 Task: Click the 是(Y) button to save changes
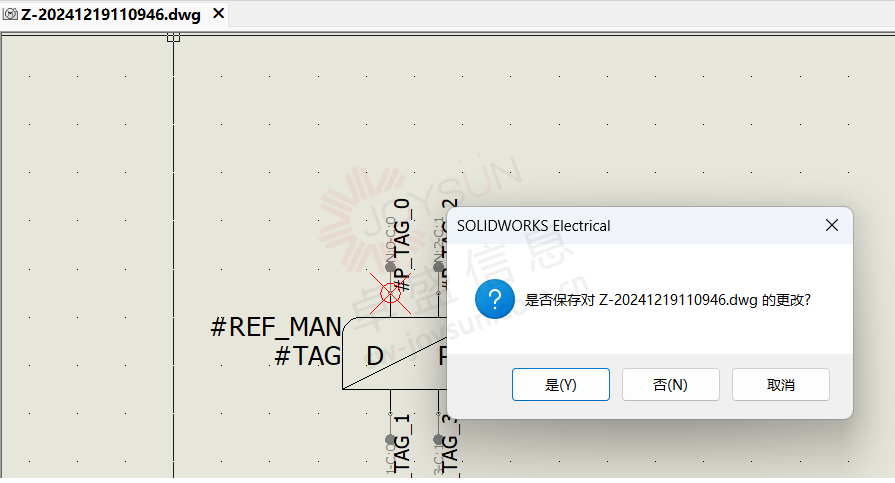coord(561,384)
